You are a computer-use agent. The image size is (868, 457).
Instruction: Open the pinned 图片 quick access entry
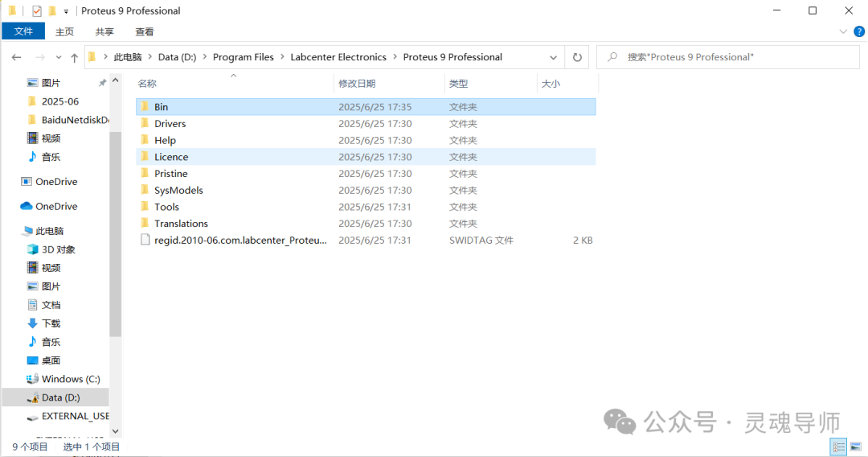point(43,83)
